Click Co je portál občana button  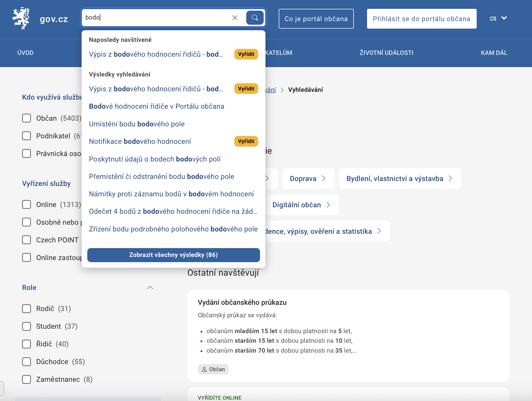[316, 19]
